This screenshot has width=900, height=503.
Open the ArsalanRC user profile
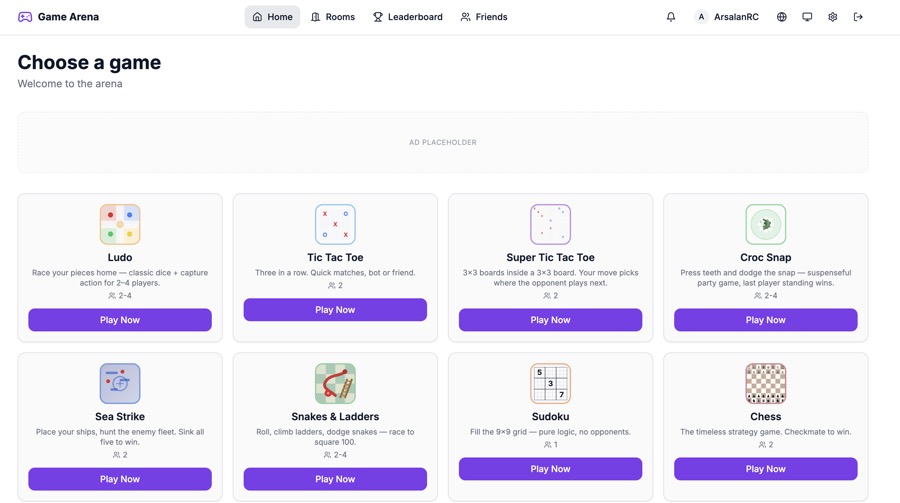727,17
